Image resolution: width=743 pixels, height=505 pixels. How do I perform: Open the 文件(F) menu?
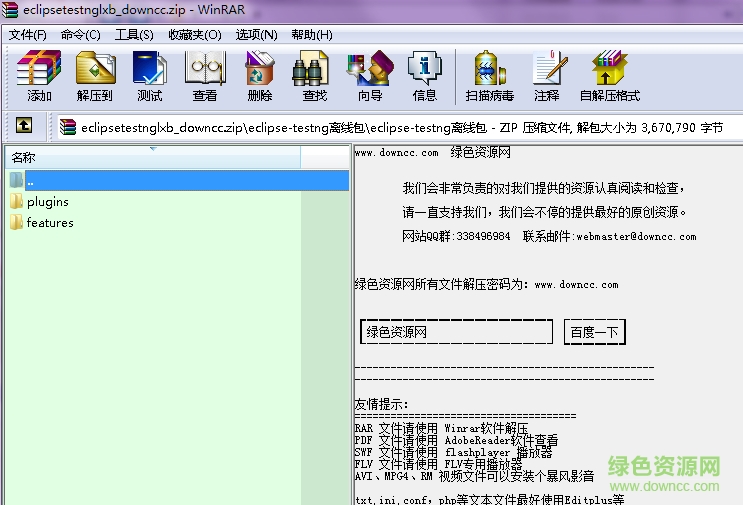pyautogui.click(x=27, y=35)
